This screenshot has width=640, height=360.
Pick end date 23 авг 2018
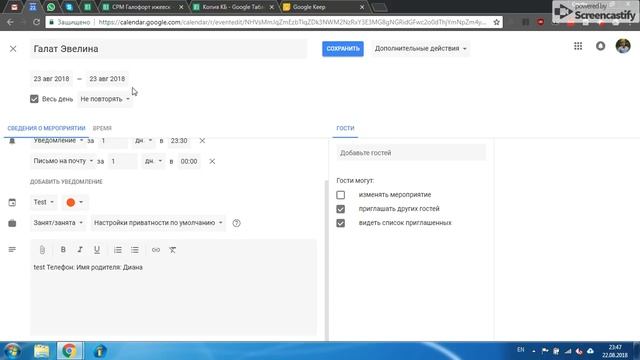pos(107,79)
